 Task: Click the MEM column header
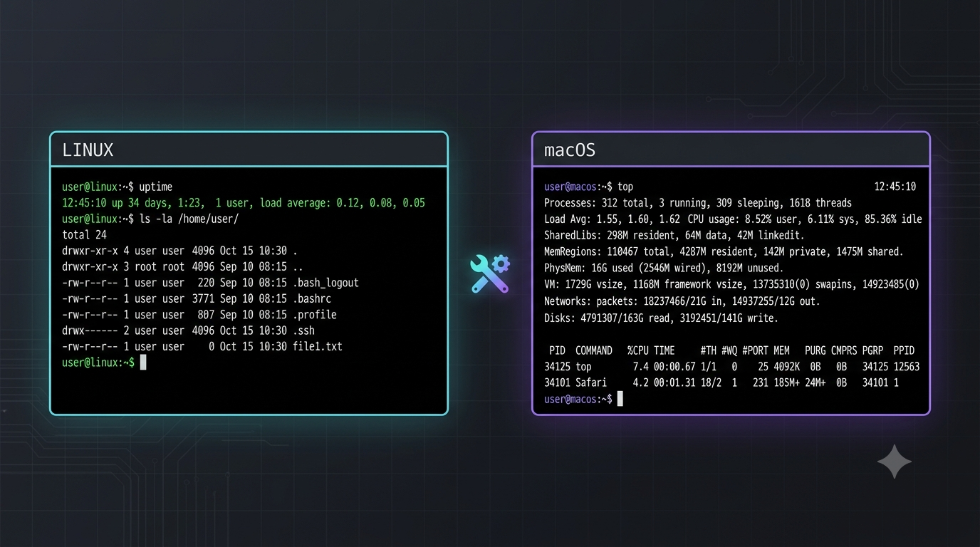pyautogui.click(x=782, y=350)
